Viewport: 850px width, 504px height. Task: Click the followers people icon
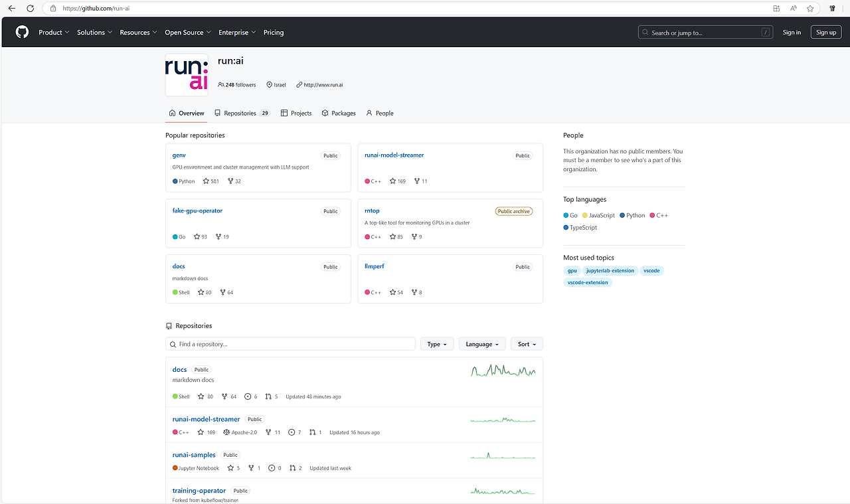(221, 85)
